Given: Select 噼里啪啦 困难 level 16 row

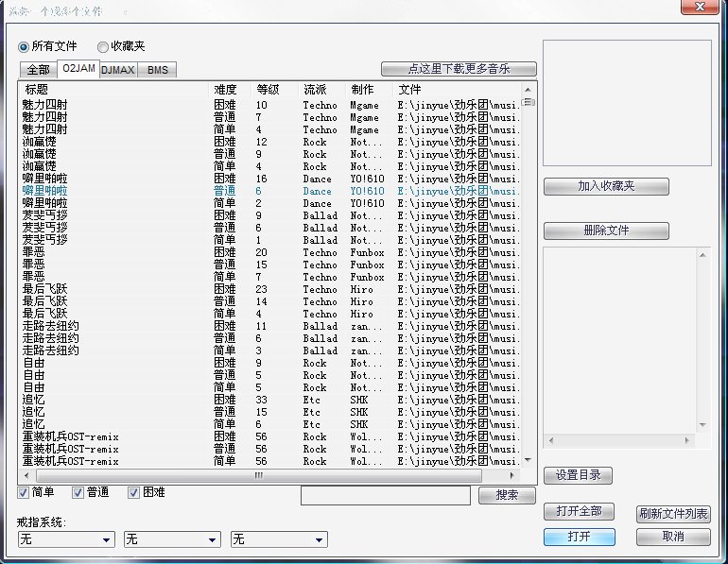Looking at the screenshot, I should (x=270, y=179).
